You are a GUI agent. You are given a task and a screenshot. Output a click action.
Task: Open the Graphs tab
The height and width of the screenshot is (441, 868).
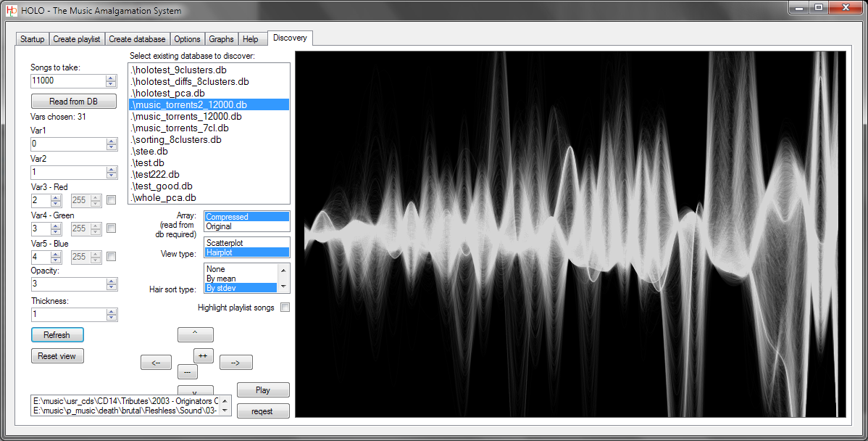[x=222, y=38]
